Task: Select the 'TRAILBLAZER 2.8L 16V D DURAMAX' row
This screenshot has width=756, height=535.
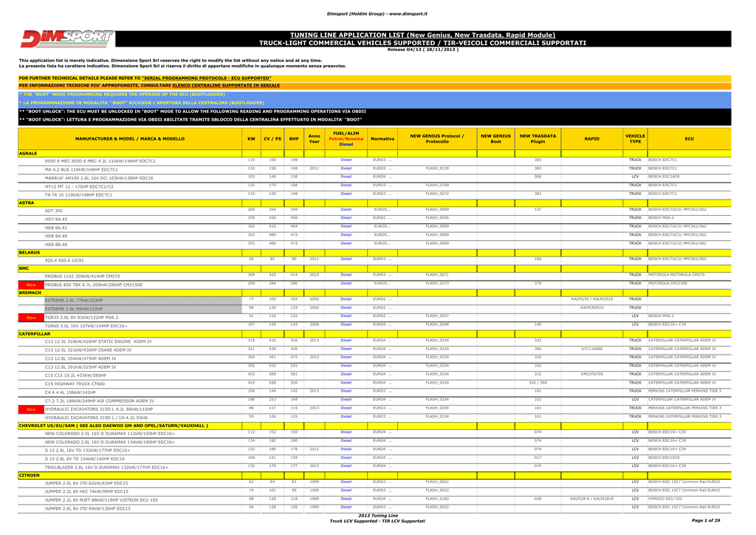Action: (x=374, y=468)
